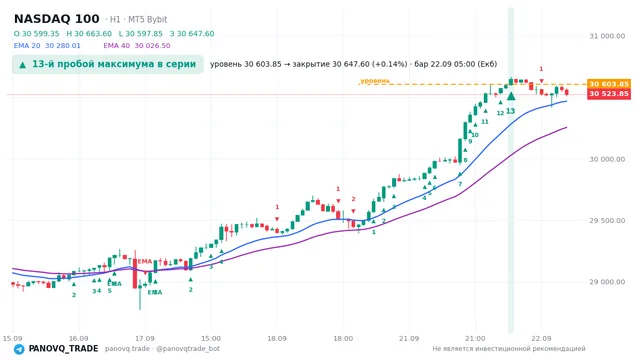Click the large green triangle marker 13

coord(511,96)
